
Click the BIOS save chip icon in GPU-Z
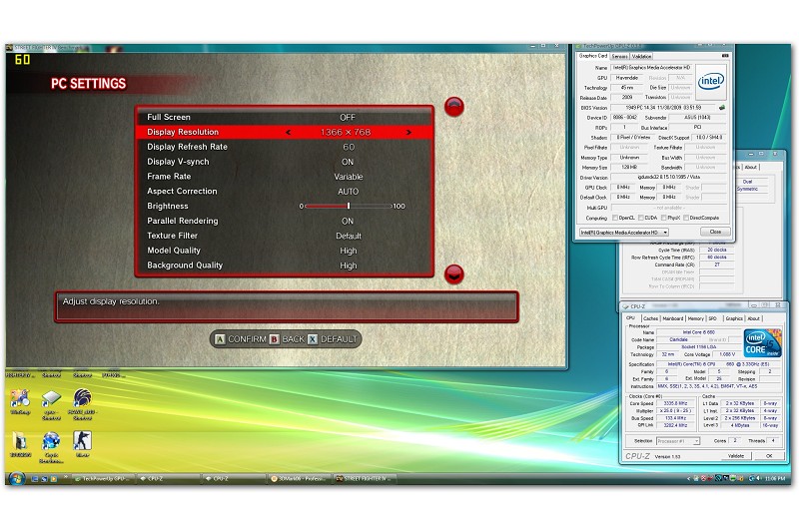722,108
